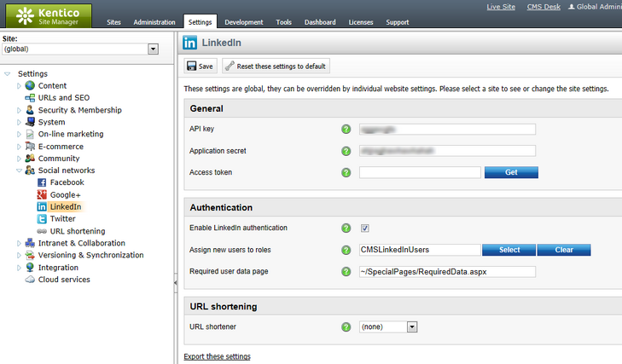Click the Select roles button
Image resolution: width=622 pixels, height=364 pixels.
click(509, 250)
